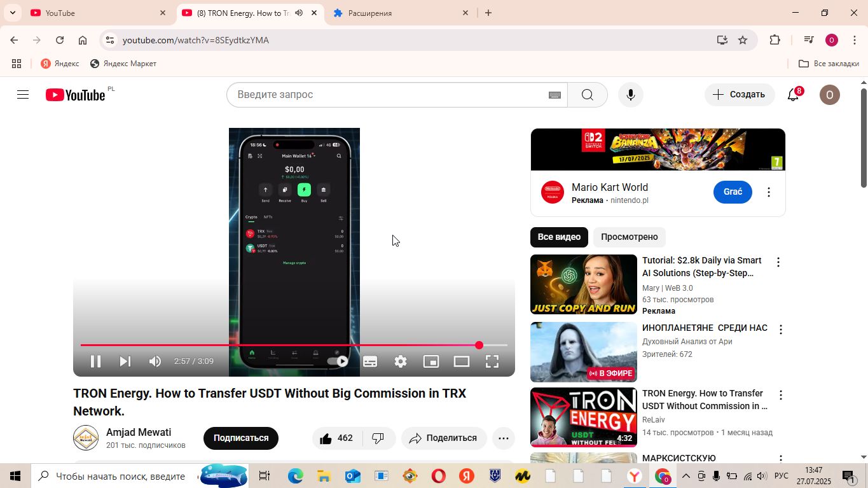Open the media controls icon in toolbar
Viewport: 868px width, 488px height.
point(808,40)
